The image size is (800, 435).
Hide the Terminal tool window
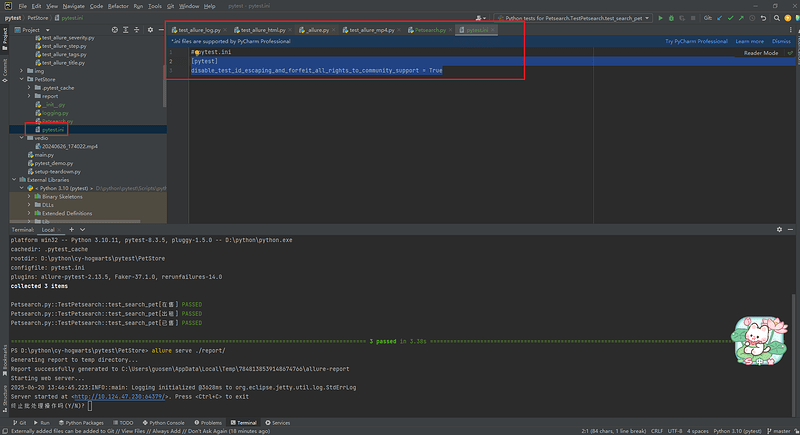pyautogui.click(x=790, y=229)
